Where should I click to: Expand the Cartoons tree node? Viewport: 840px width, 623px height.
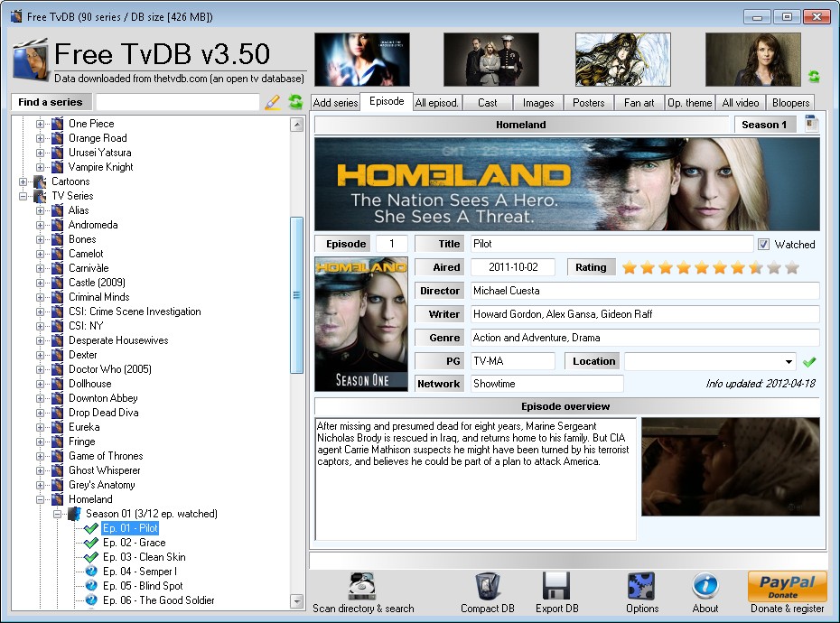point(23,181)
